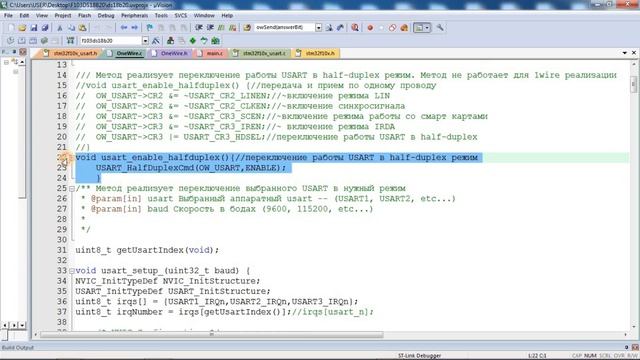640x360 pixels.
Task: Click the vertical scrollbar thumb of editor
Action: point(633,84)
